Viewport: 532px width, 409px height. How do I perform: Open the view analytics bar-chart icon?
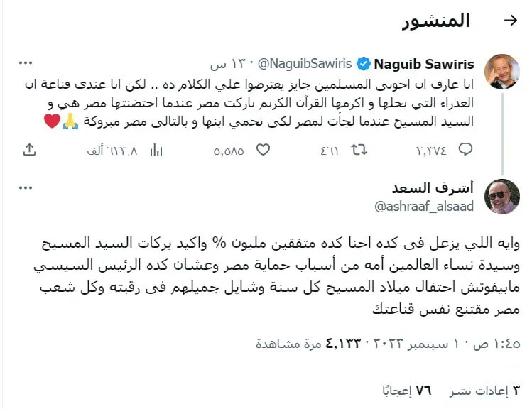156,150
